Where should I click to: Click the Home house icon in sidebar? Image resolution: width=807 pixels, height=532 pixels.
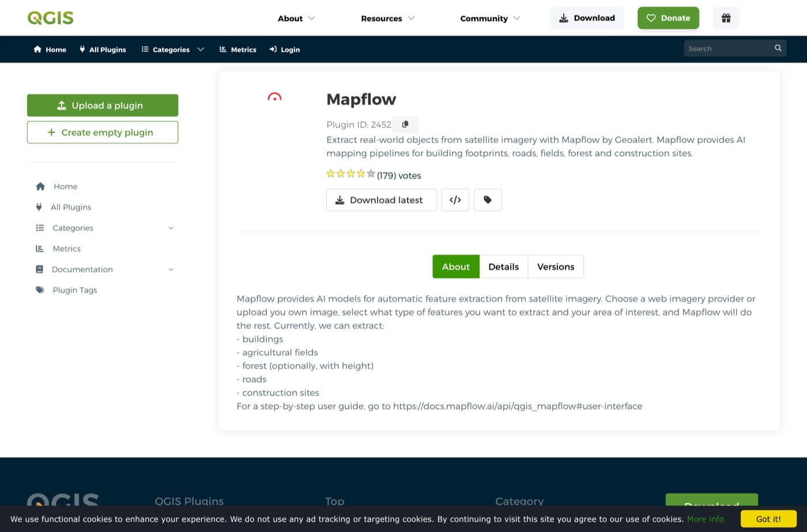coord(40,186)
